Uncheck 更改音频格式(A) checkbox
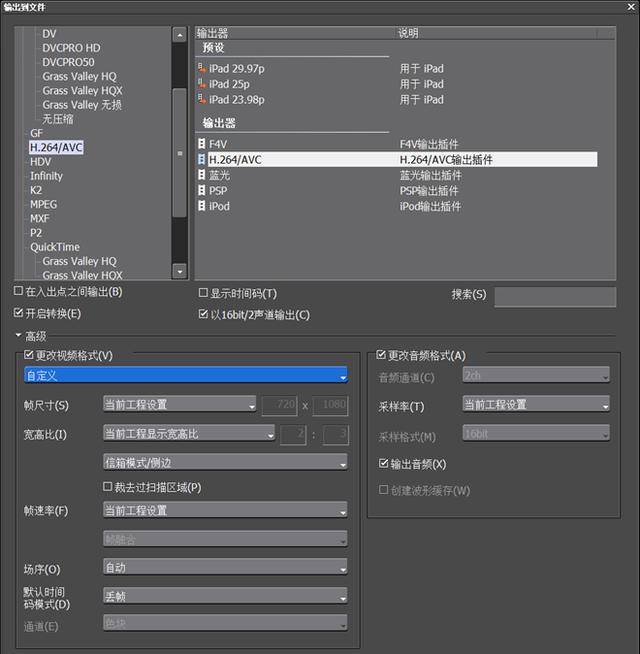The image size is (640, 654). [x=381, y=355]
